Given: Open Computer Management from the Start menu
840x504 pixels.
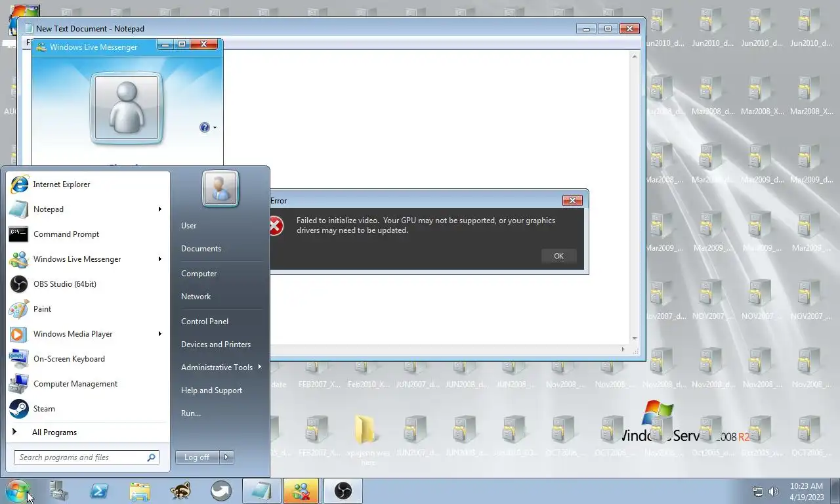Looking at the screenshot, I should [x=88, y=384].
